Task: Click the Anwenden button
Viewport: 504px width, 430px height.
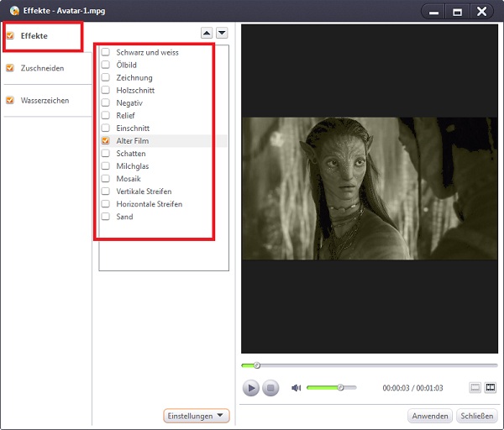Action: tap(430, 416)
